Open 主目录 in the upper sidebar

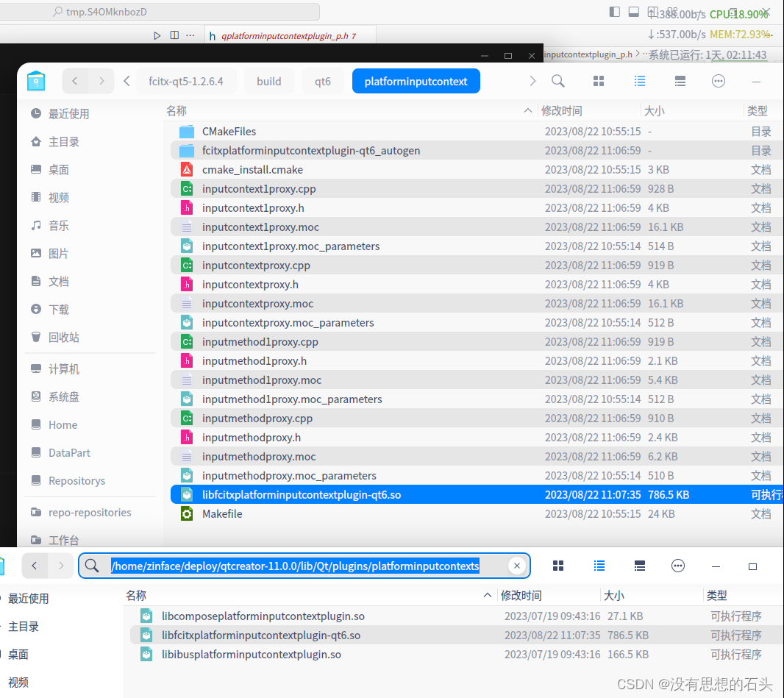pyautogui.click(x=63, y=142)
